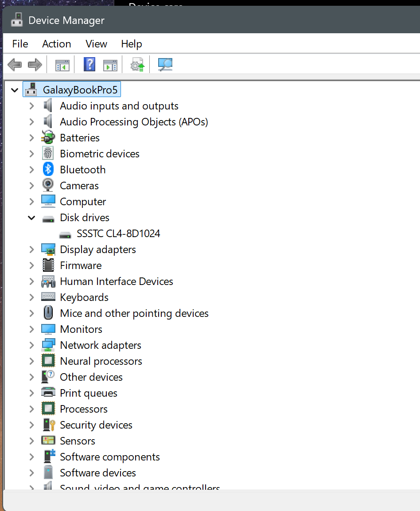Click the Sensors icon
This screenshot has width=420, height=511.
pos(48,440)
